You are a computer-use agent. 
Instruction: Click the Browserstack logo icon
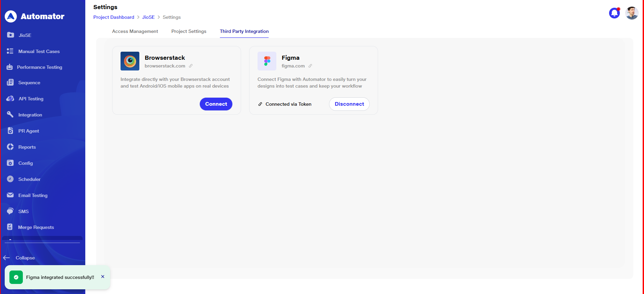130,61
